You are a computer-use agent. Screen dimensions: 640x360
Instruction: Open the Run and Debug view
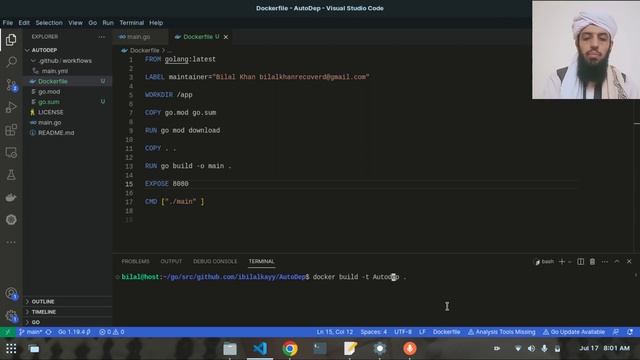(x=11, y=107)
